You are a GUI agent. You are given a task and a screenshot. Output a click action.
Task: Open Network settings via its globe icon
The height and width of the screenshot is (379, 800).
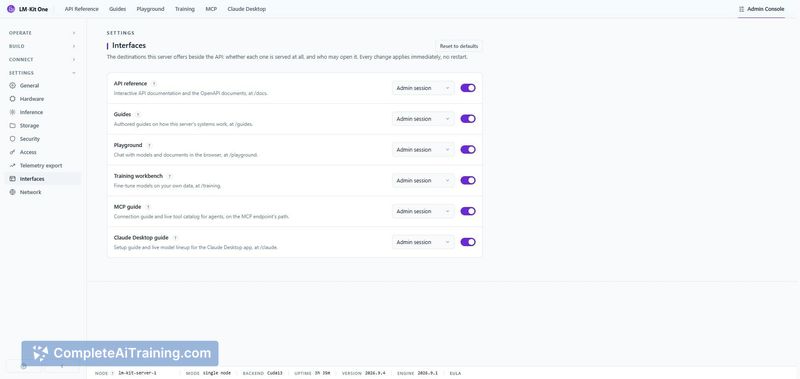(13, 192)
